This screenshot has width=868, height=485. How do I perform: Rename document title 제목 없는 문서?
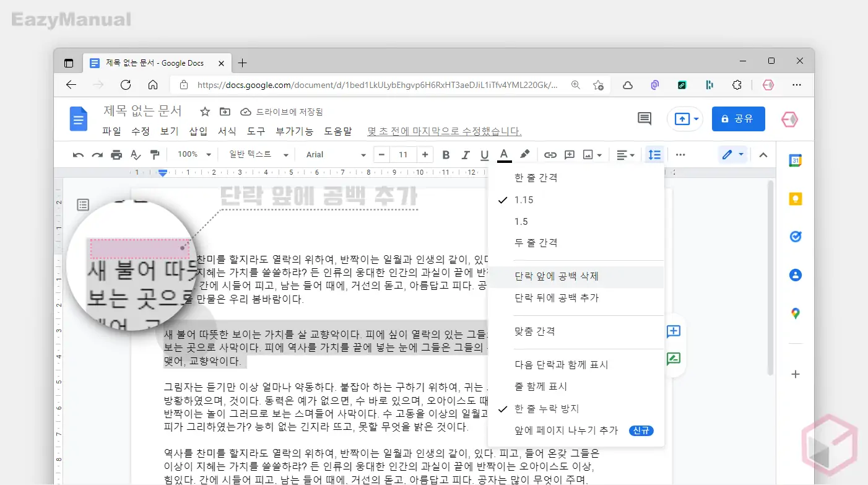coord(142,111)
